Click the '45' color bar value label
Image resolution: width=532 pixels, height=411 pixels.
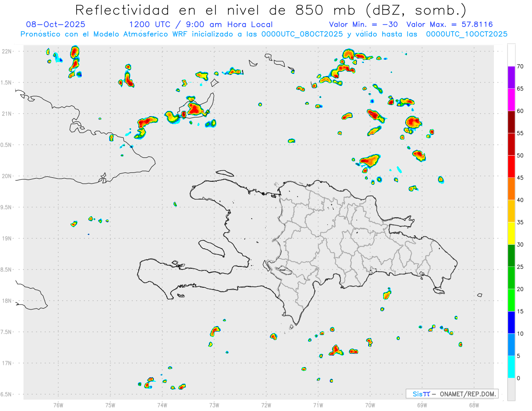tap(520, 178)
